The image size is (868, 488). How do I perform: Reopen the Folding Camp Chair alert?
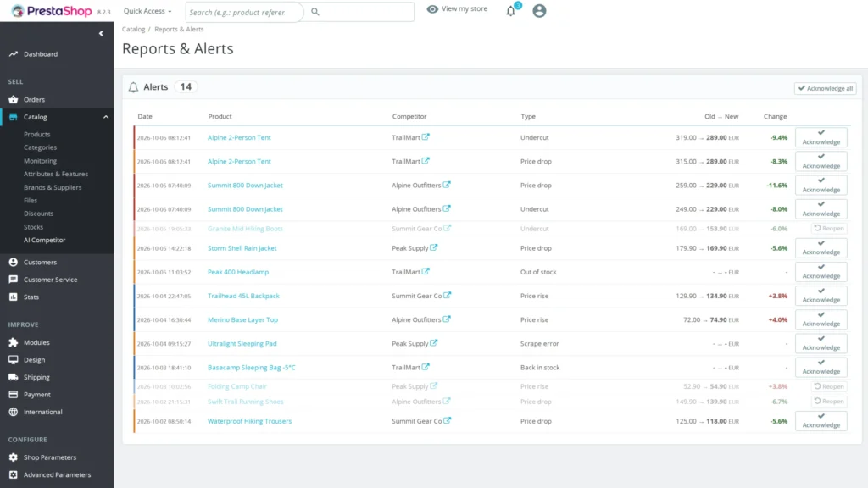829,386
